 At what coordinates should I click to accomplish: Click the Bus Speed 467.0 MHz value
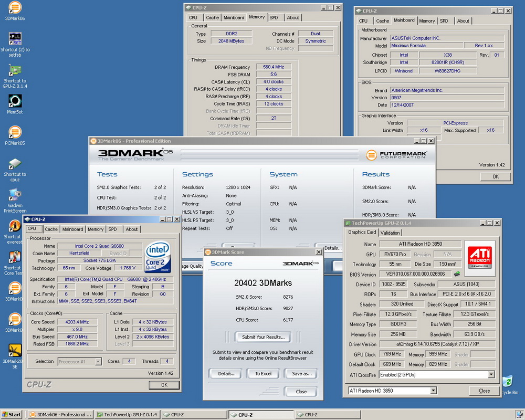tap(77, 337)
